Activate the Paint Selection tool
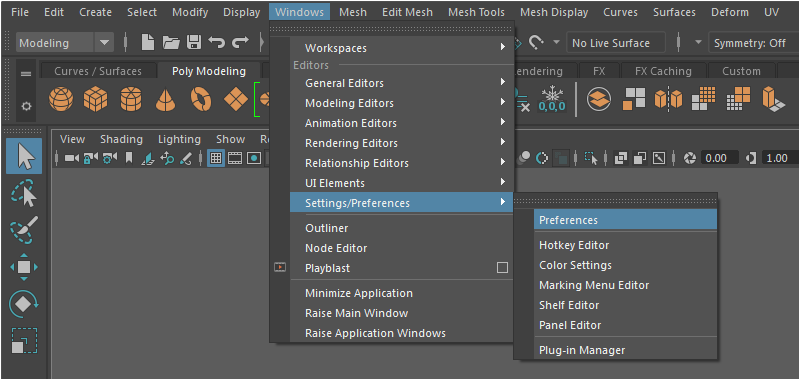The image size is (800, 380). tap(24, 230)
